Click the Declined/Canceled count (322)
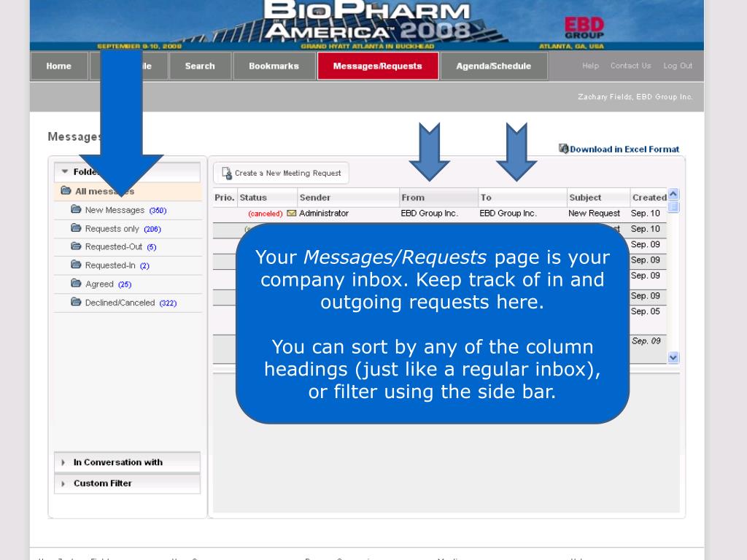Screen dimensions: 747x560 pyautogui.click(x=168, y=303)
